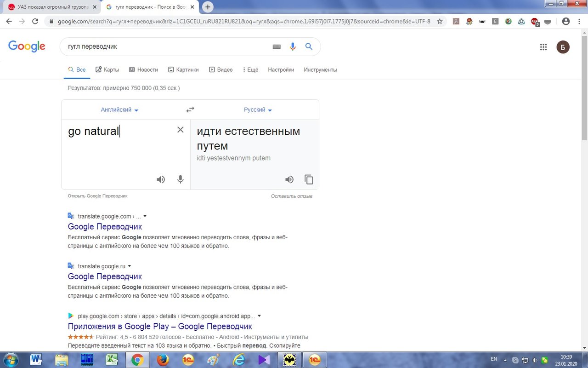Viewport: 588px width, 368px height.
Task: Click Оставить отзыв feedback link
Action: 292,196
